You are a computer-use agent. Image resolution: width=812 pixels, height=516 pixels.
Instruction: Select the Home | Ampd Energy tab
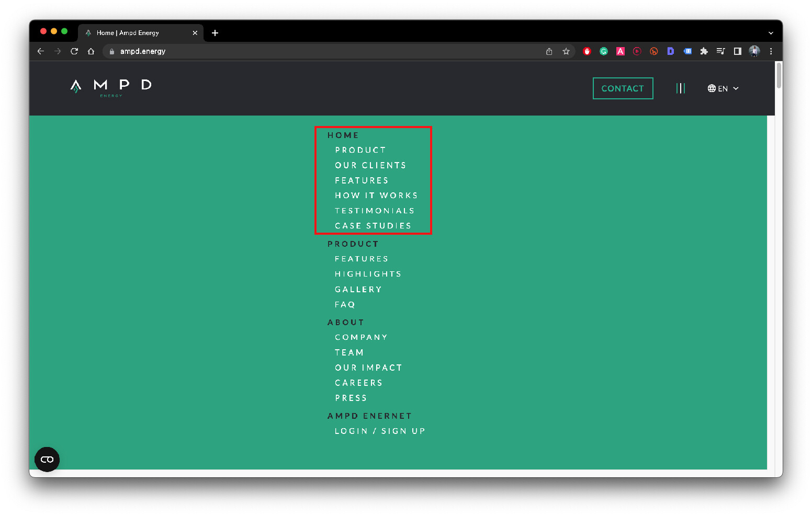[141, 33]
